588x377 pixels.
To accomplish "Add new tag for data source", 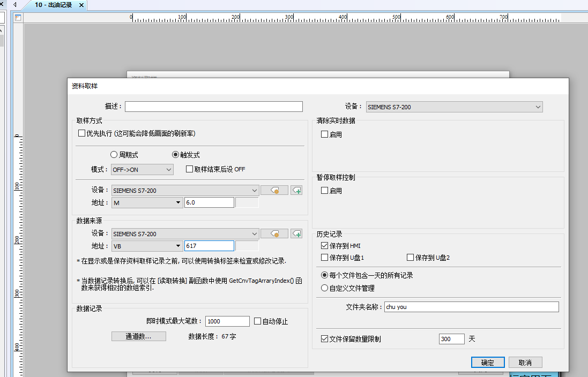I will pos(296,233).
